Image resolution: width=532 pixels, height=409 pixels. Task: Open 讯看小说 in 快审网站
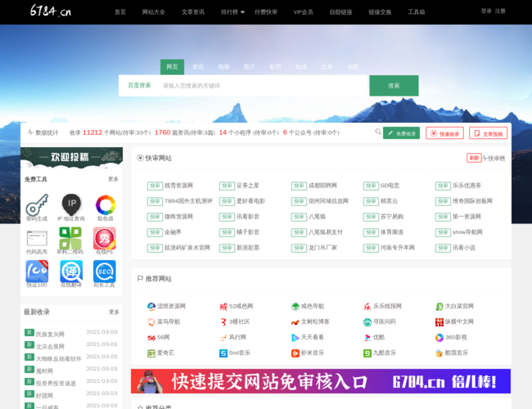(x=463, y=248)
